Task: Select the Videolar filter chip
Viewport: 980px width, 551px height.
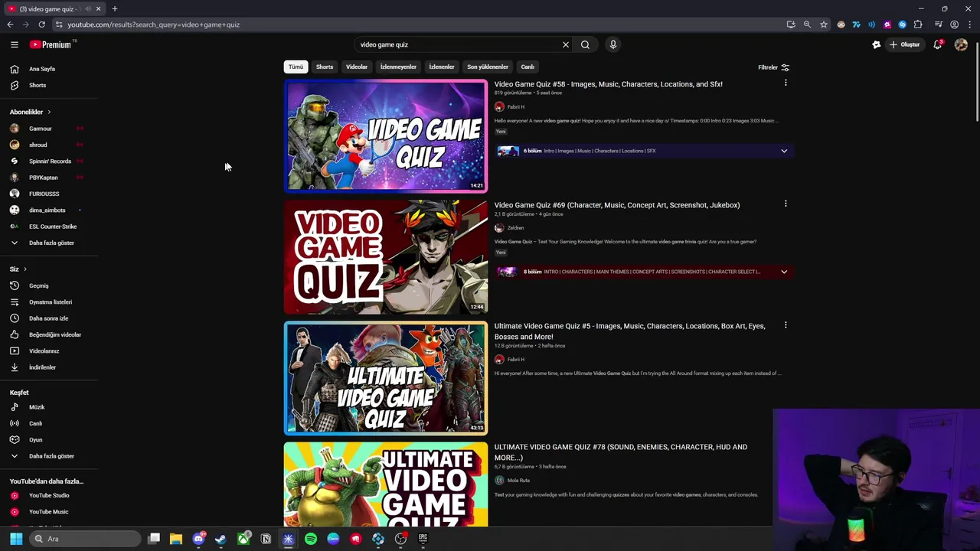Action: click(x=357, y=67)
